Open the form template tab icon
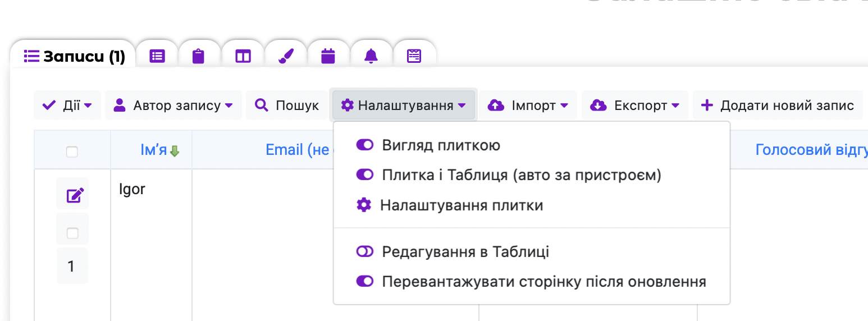The height and width of the screenshot is (321, 868). [414, 56]
